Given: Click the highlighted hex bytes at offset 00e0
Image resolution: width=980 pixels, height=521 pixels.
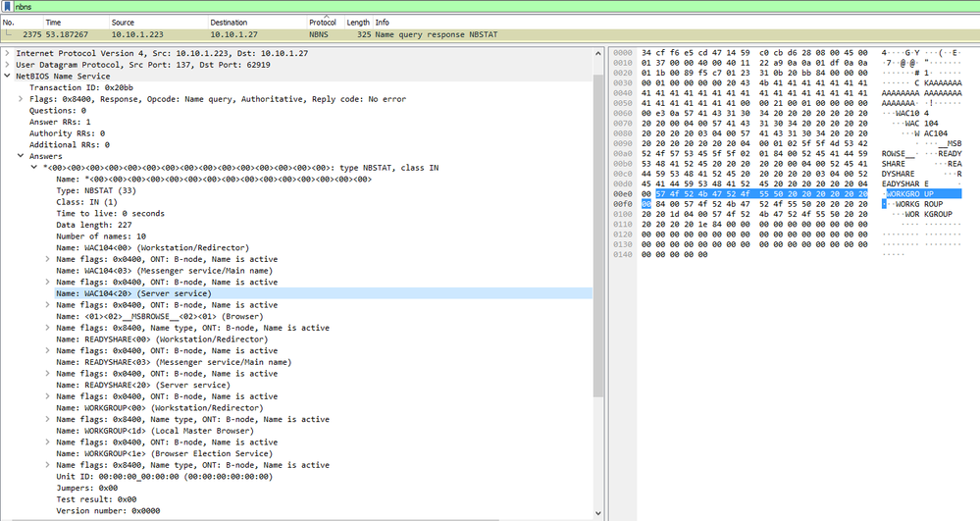Looking at the screenshot, I should [x=761, y=194].
